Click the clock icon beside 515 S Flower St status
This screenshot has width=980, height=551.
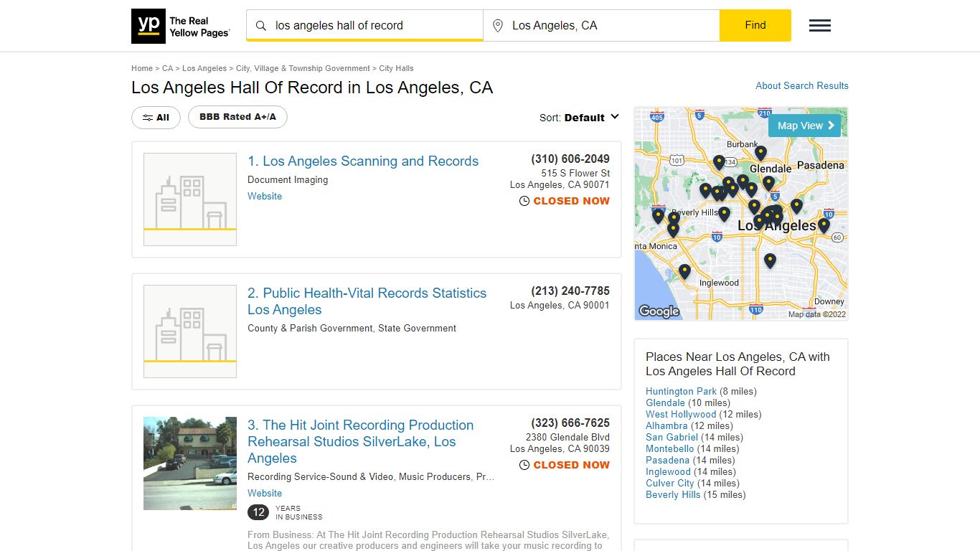click(x=524, y=202)
